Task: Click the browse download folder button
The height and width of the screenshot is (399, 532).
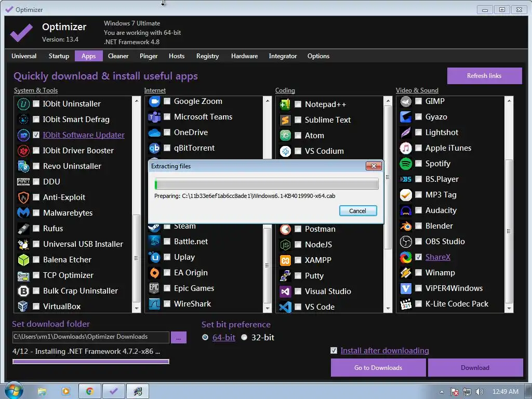Action: pyautogui.click(x=179, y=338)
